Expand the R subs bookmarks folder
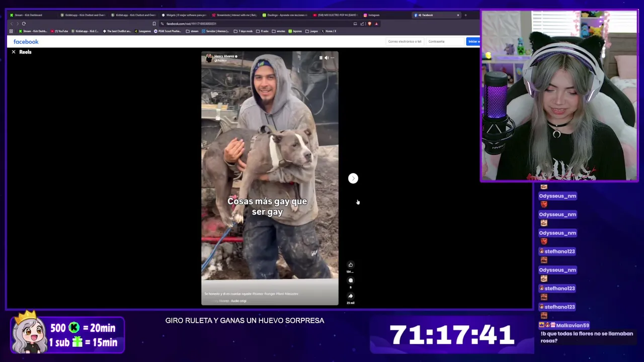This screenshot has height=362, width=644. (x=263, y=31)
